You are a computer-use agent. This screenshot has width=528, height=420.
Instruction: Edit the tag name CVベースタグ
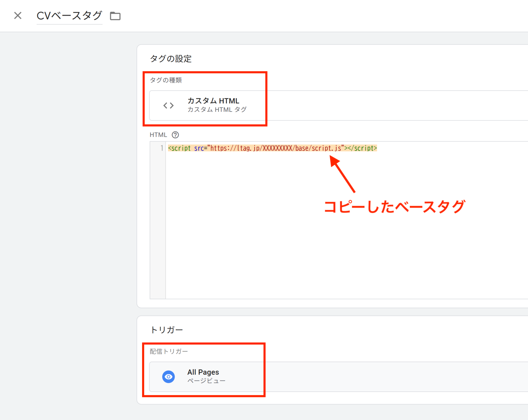pos(69,16)
